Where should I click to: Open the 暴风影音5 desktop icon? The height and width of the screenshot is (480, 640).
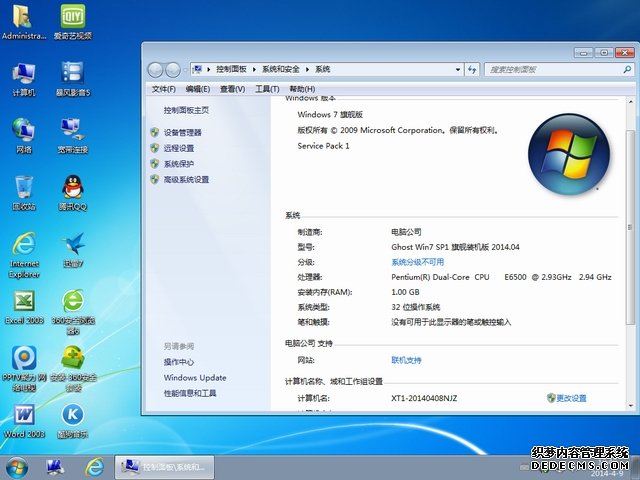(x=73, y=80)
